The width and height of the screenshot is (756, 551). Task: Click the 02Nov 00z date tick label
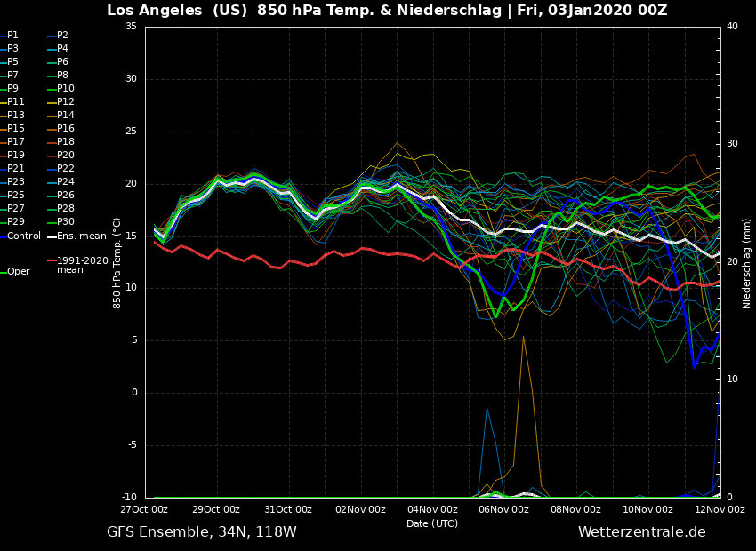pos(360,510)
